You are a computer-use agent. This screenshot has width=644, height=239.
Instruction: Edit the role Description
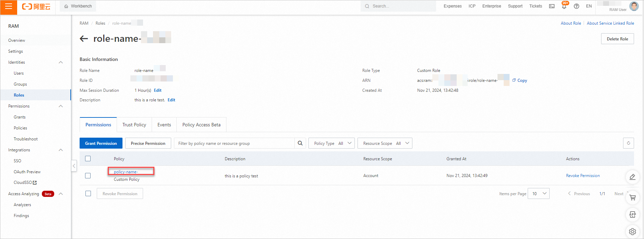[171, 100]
